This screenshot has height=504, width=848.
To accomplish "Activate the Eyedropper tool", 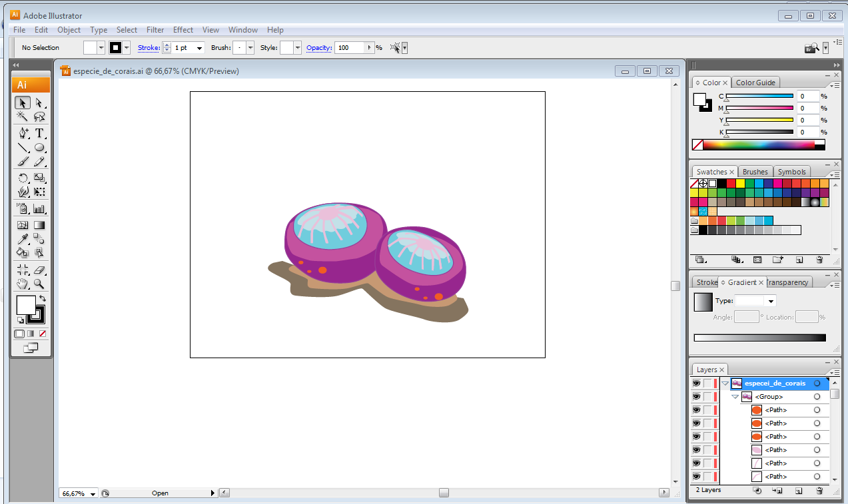I will coord(23,238).
